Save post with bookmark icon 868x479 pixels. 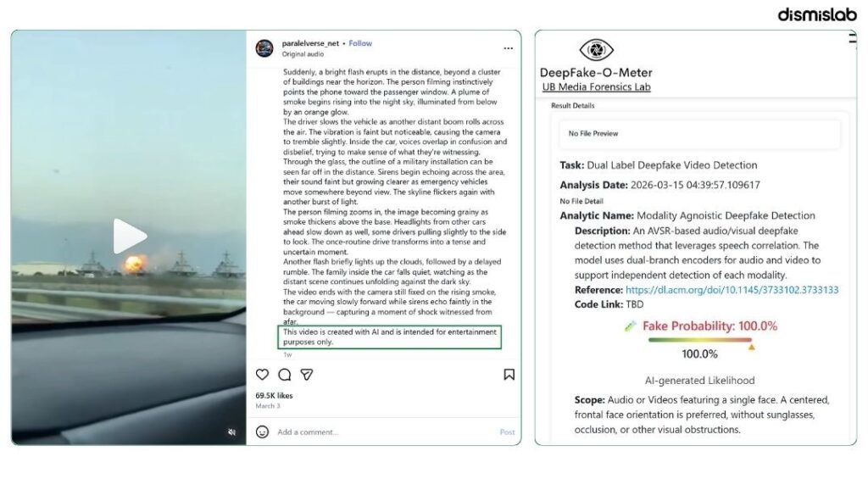coord(509,375)
